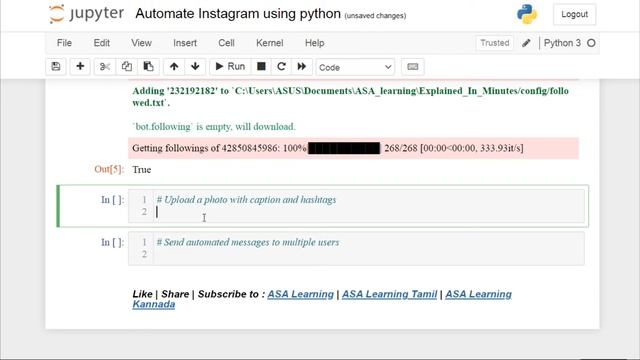Click the bot.following is empty message
Screen dimensions: 640x360
214,127
